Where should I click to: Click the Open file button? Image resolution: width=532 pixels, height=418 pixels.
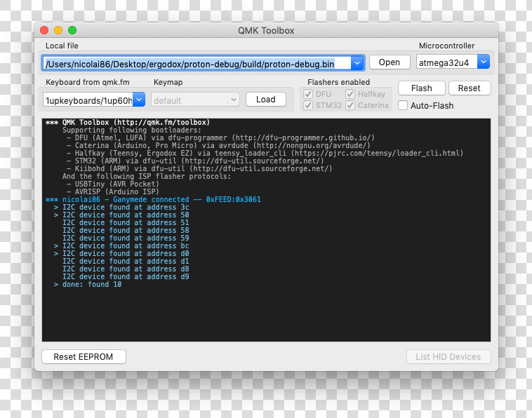(389, 62)
